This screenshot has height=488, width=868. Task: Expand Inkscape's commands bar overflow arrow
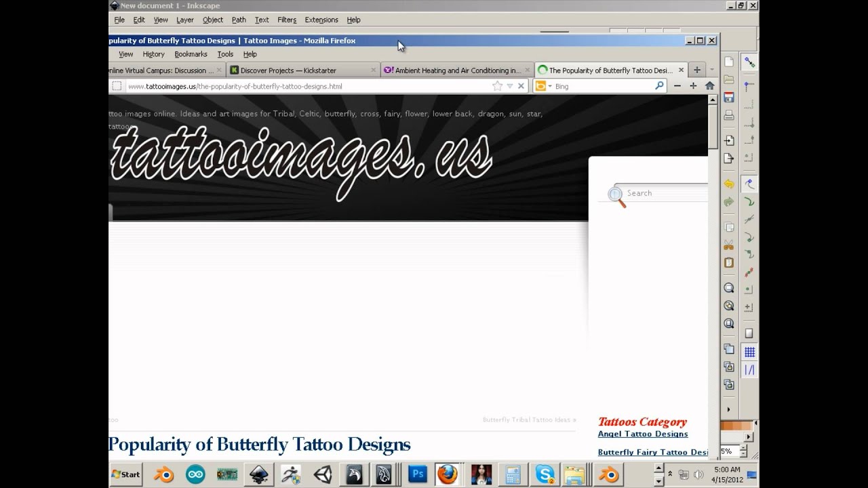pos(729,409)
